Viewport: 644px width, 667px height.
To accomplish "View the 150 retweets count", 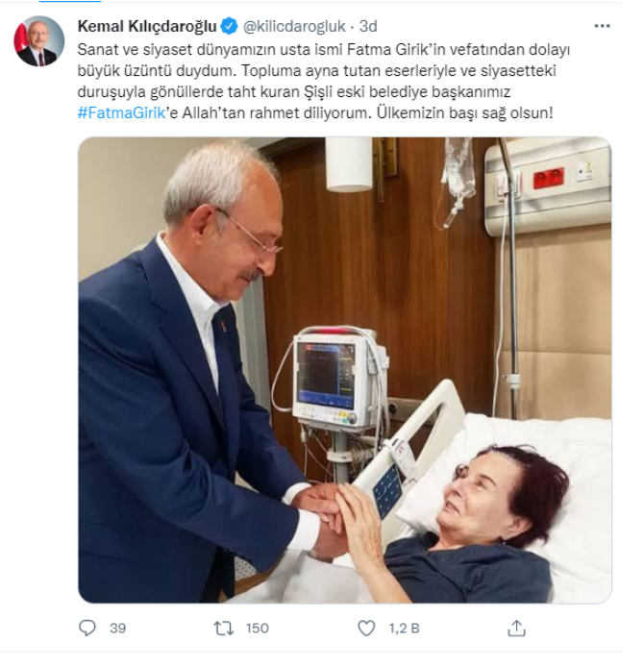I will (258, 629).
